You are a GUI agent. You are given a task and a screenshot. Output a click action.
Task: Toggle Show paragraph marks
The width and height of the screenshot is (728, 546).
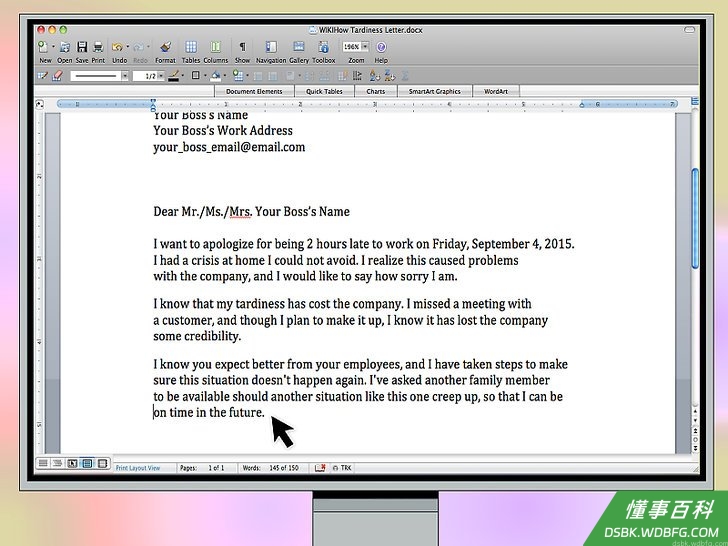click(242, 47)
